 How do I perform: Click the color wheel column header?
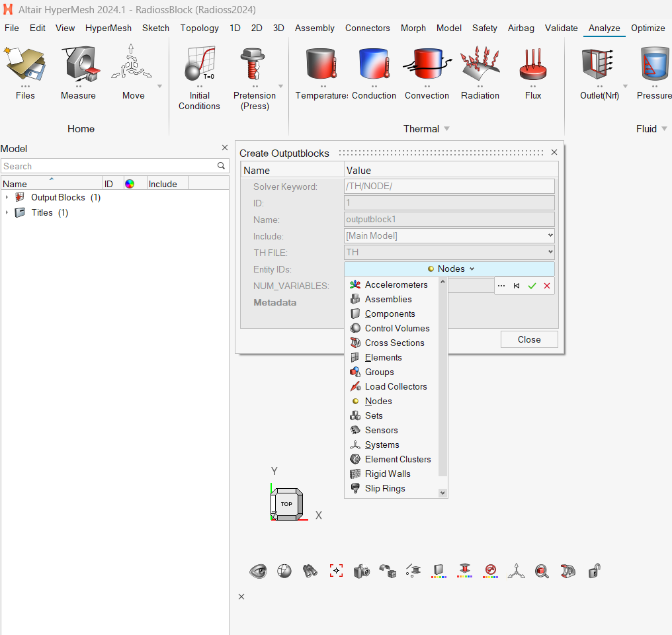[x=130, y=184]
